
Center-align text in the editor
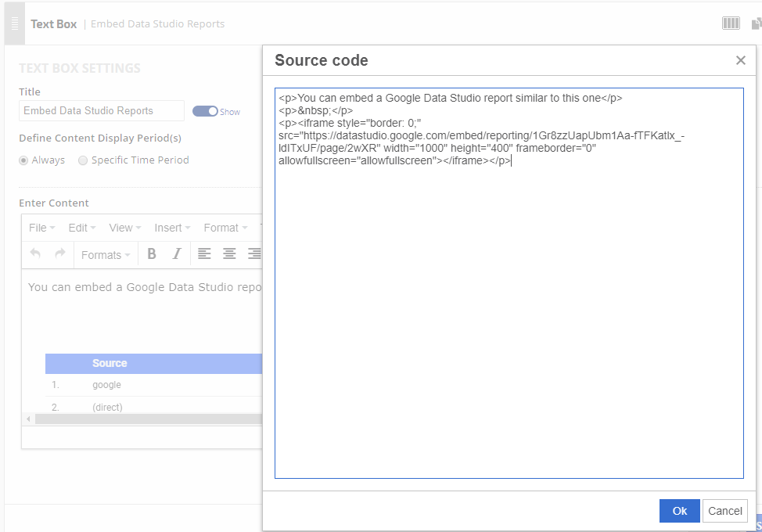[229, 254]
